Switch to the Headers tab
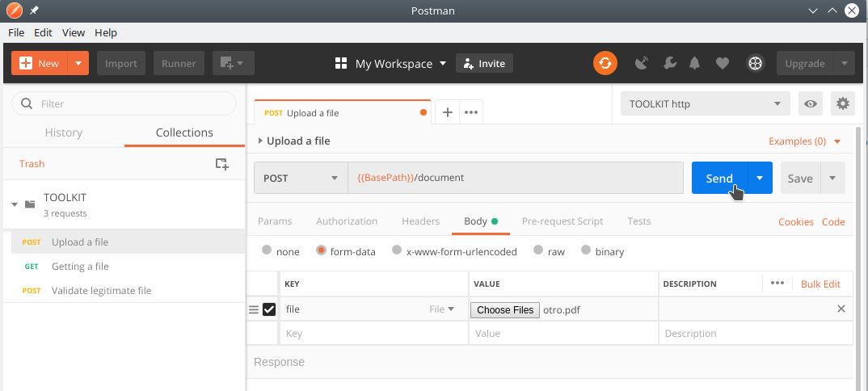 click(x=421, y=221)
